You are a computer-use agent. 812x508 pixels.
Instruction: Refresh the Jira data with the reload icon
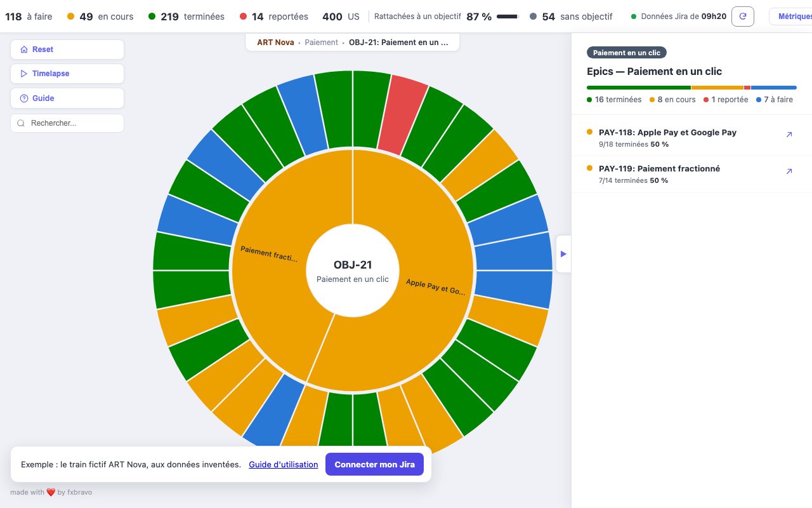743,17
